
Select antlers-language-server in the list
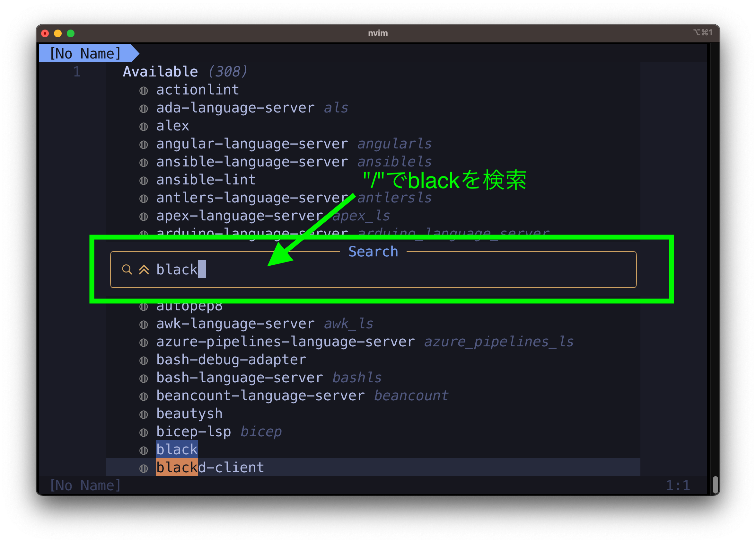(252, 198)
